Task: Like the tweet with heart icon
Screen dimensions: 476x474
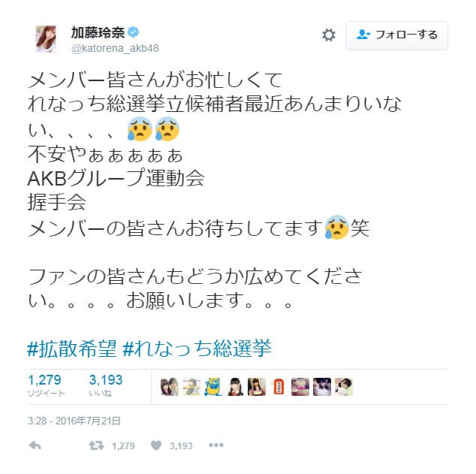Action: click(156, 445)
